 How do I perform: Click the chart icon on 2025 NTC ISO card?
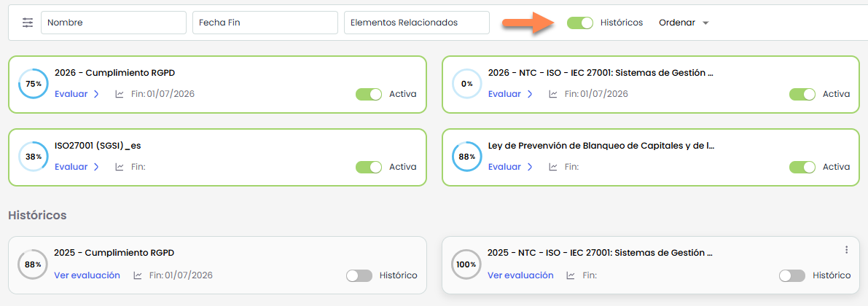[x=571, y=275]
